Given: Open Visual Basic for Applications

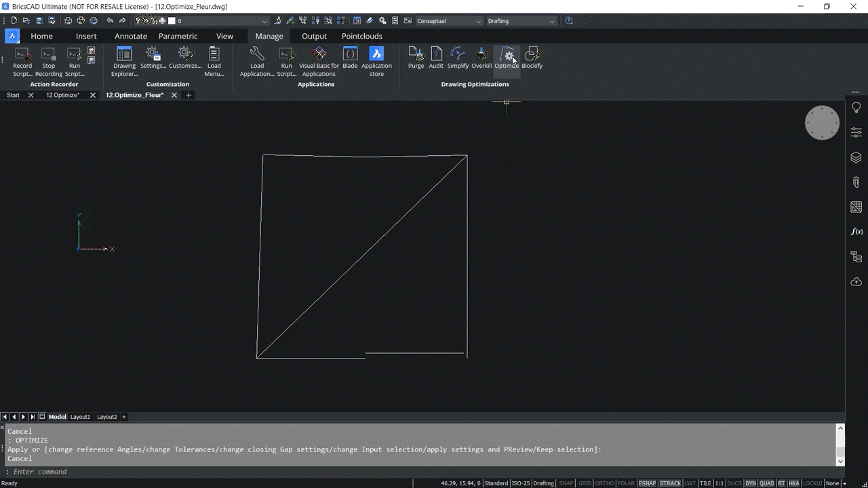Looking at the screenshot, I should [x=319, y=61].
